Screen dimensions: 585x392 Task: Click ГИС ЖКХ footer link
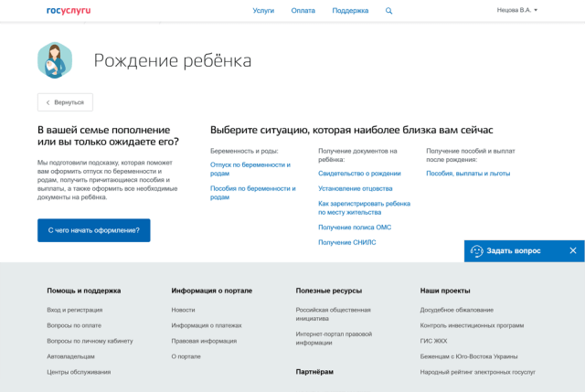tap(433, 341)
